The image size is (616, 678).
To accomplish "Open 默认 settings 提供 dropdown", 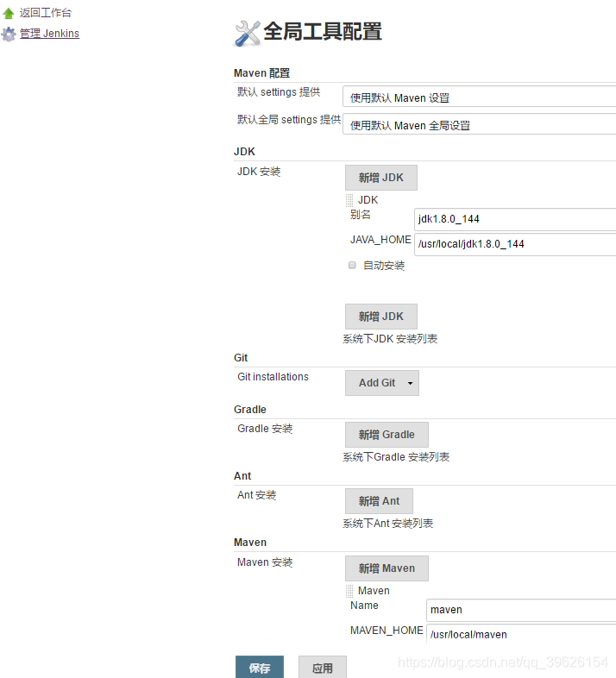I will tap(480, 97).
